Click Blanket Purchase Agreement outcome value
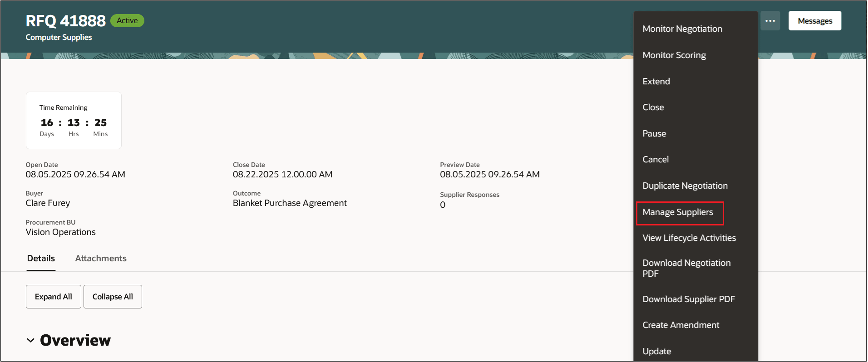Screen dimensions: 868x362 tap(290, 203)
